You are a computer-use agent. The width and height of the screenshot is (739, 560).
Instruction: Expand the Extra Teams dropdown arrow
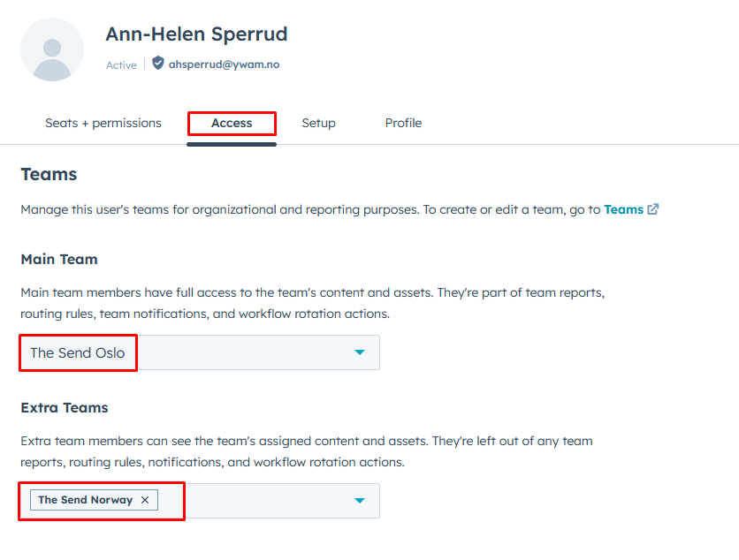click(x=359, y=501)
